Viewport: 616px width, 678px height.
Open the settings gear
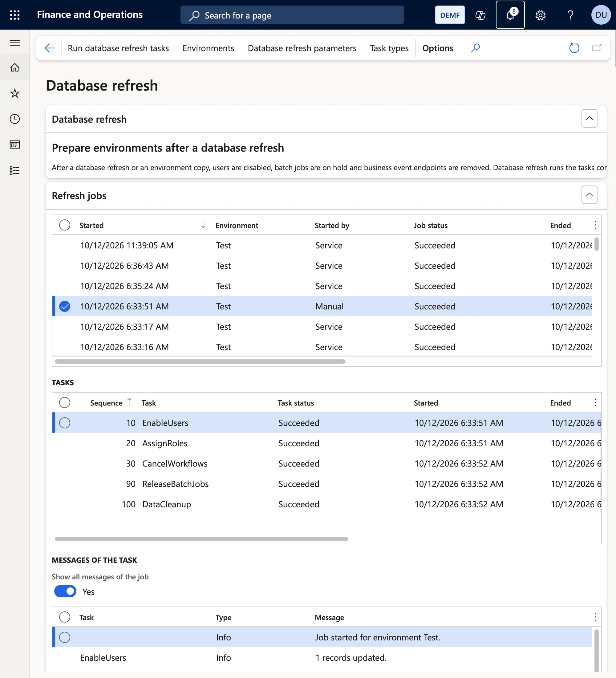[x=540, y=15]
